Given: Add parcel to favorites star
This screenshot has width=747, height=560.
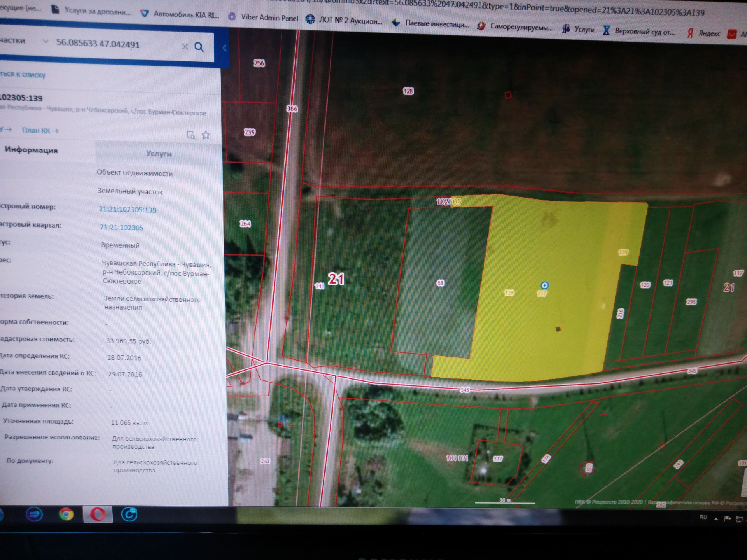Looking at the screenshot, I should tap(206, 135).
